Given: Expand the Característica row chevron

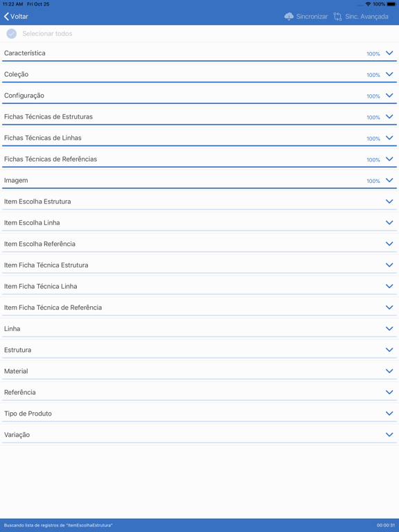Looking at the screenshot, I should click(389, 53).
